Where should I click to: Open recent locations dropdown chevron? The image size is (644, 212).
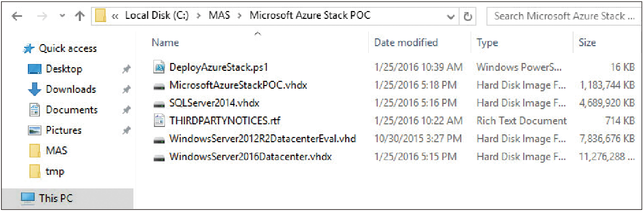63,16
